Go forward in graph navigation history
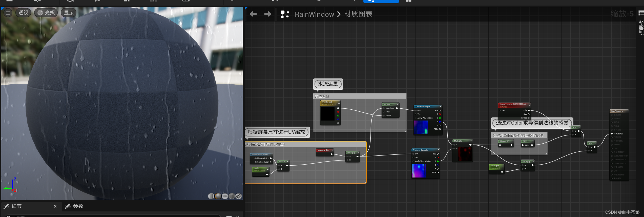The height and width of the screenshot is (217, 644). [x=268, y=14]
